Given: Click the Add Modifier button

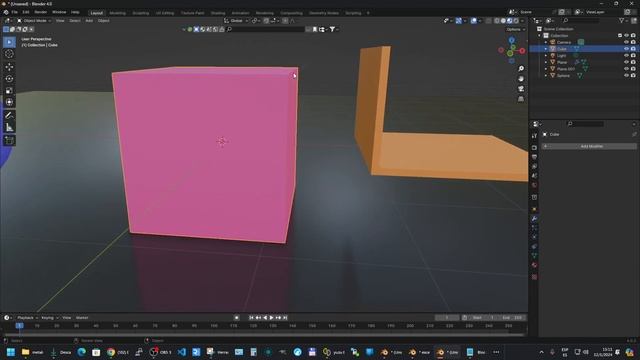Looking at the screenshot, I should coord(589,146).
